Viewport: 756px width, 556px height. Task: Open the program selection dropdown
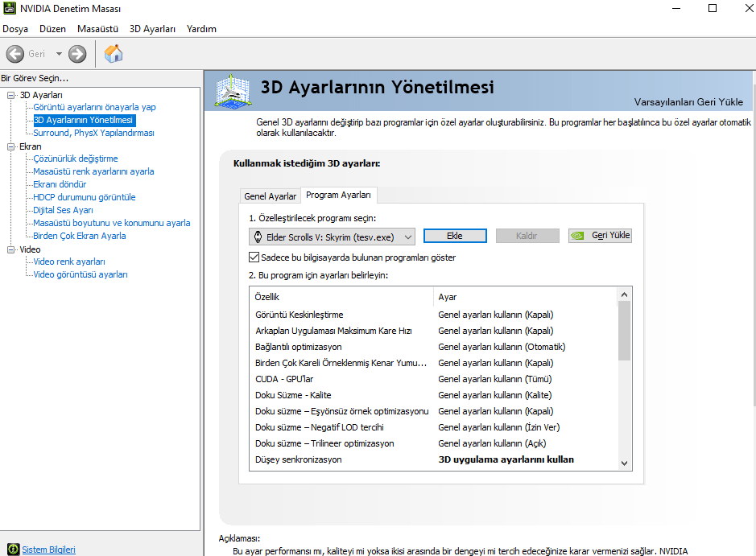tap(332, 237)
